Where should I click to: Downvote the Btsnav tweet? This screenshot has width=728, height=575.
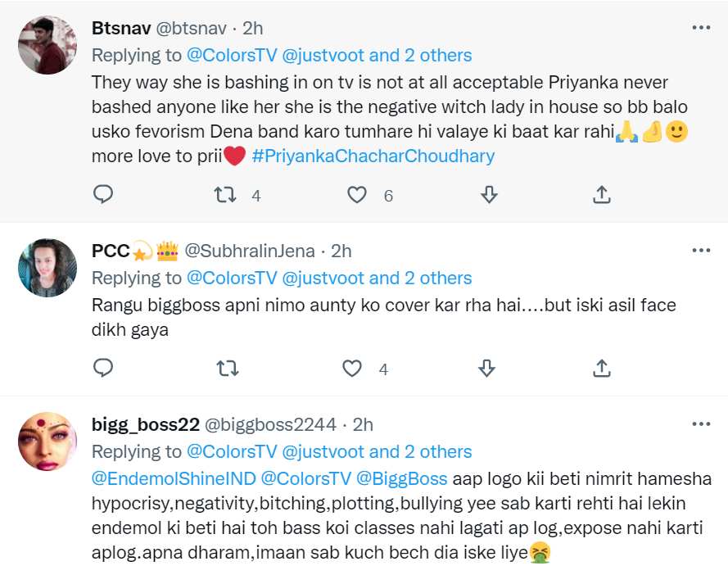(x=488, y=195)
